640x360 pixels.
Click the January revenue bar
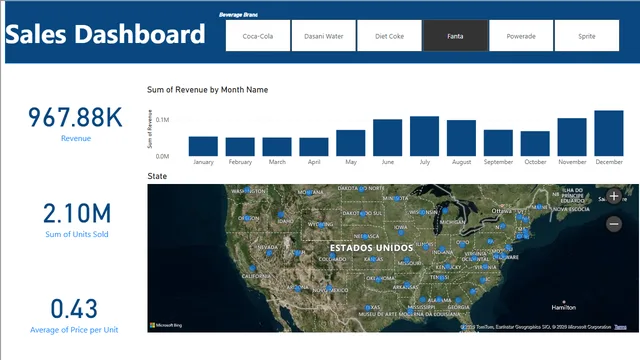[x=203, y=146]
